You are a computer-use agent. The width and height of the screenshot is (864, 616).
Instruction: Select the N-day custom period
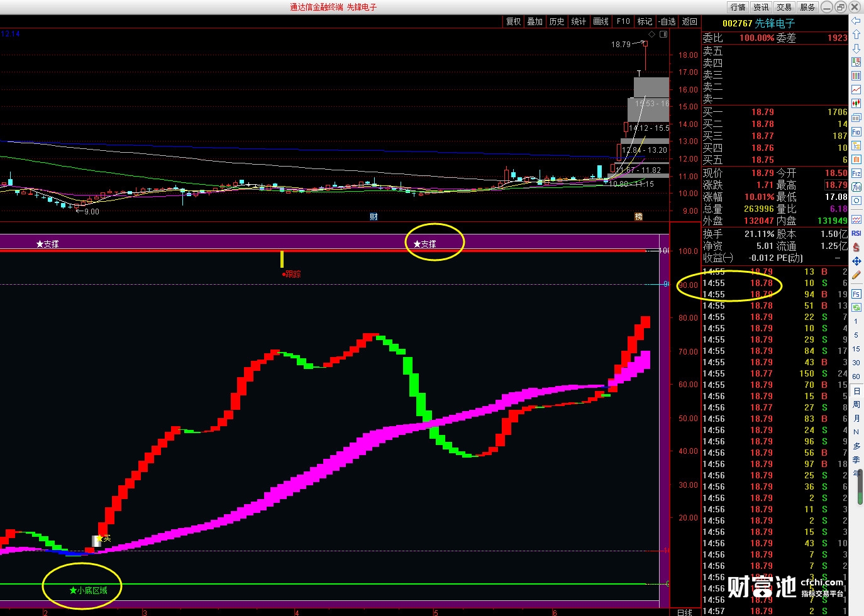(856, 432)
